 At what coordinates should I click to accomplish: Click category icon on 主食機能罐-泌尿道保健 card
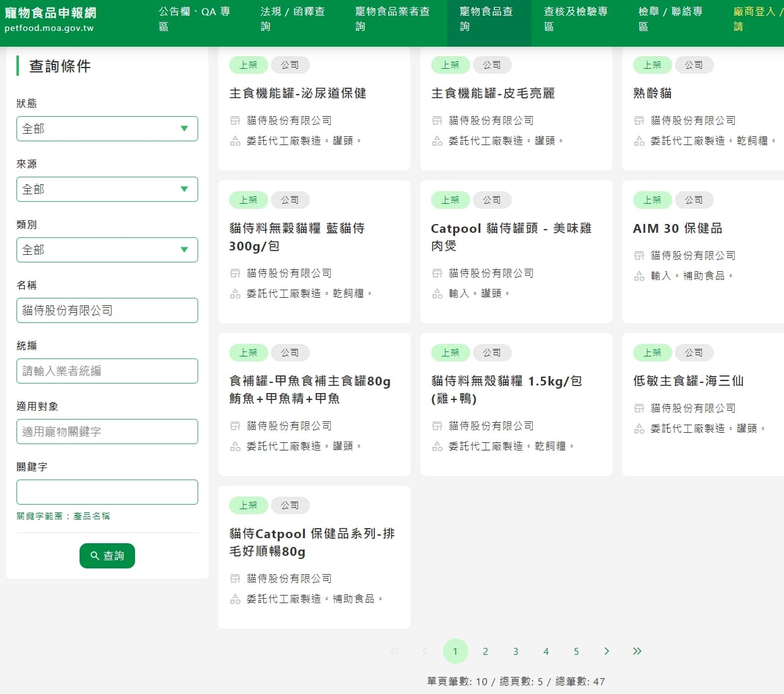click(x=235, y=141)
